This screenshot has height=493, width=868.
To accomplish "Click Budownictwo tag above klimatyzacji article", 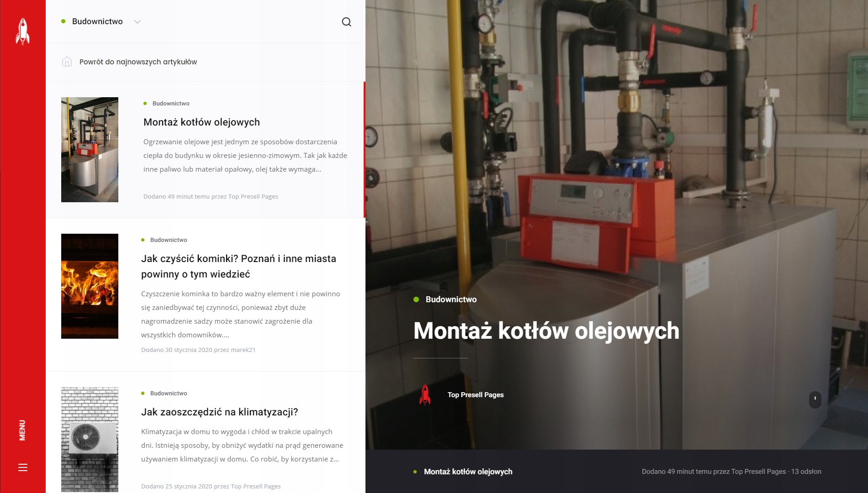I will 169,393.
